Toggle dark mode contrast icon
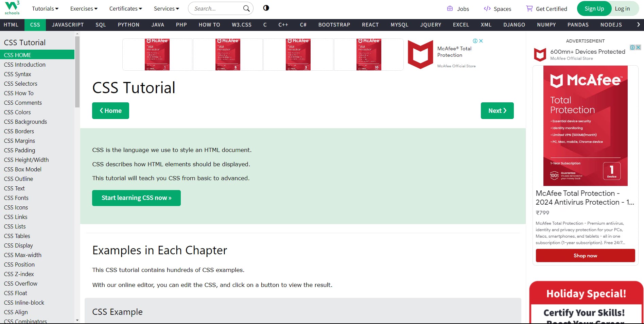 pyautogui.click(x=266, y=8)
